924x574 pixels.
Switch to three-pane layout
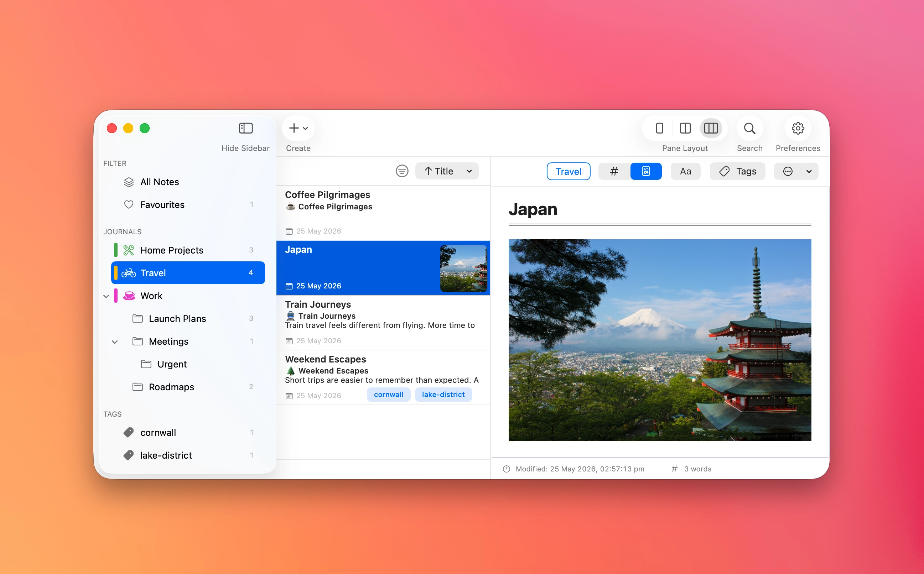[x=711, y=128]
